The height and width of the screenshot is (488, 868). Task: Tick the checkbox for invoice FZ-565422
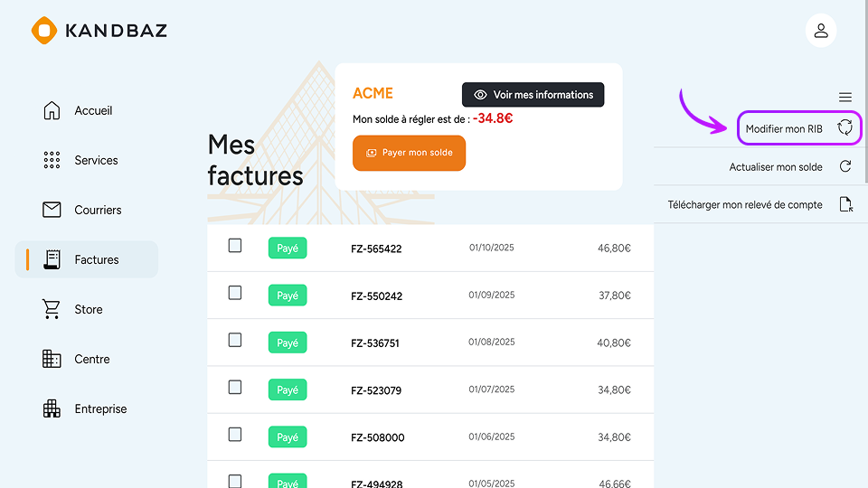tap(235, 246)
